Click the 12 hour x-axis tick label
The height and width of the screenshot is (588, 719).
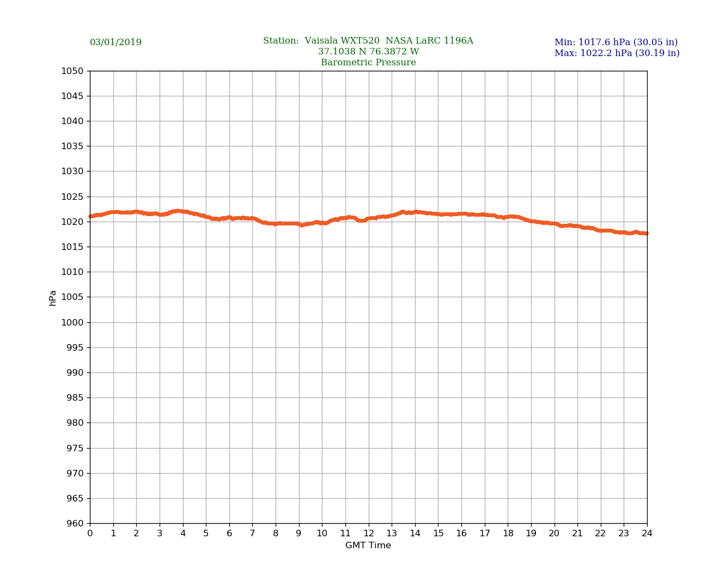coord(369,534)
